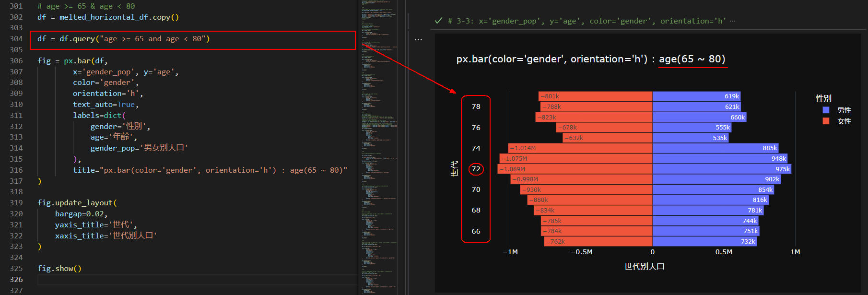Image resolution: width=868 pixels, height=295 pixels.
Task: Click the x-axis tick label −0.5M
Action: click(581, 252)
